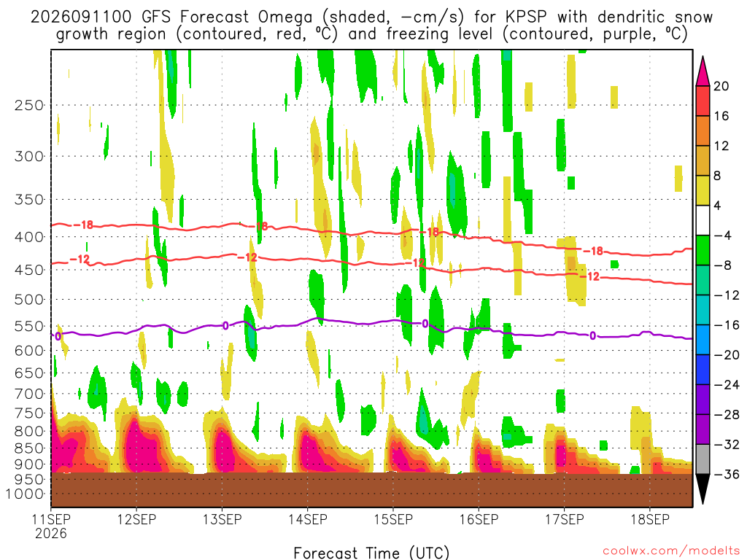Click the 17SEP time axis label
Image resolution: width=747 pixels, height=560 pixels.
[x=564, y=519]
